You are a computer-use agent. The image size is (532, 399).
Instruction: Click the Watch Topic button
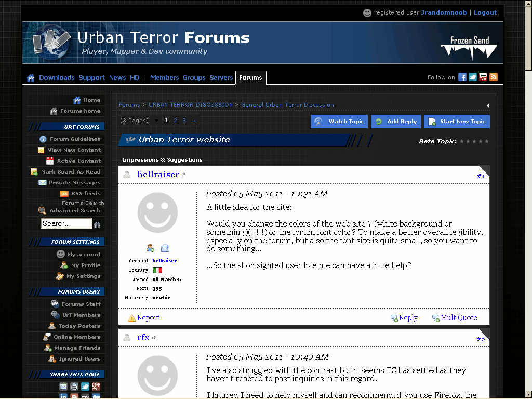[x=339, y=122]
